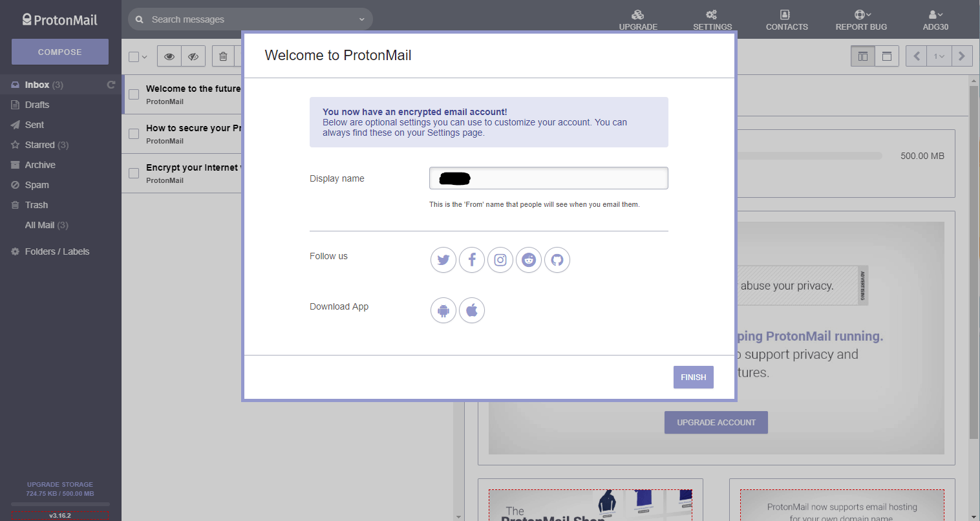Open the Report Bug menu

point(861,20)
